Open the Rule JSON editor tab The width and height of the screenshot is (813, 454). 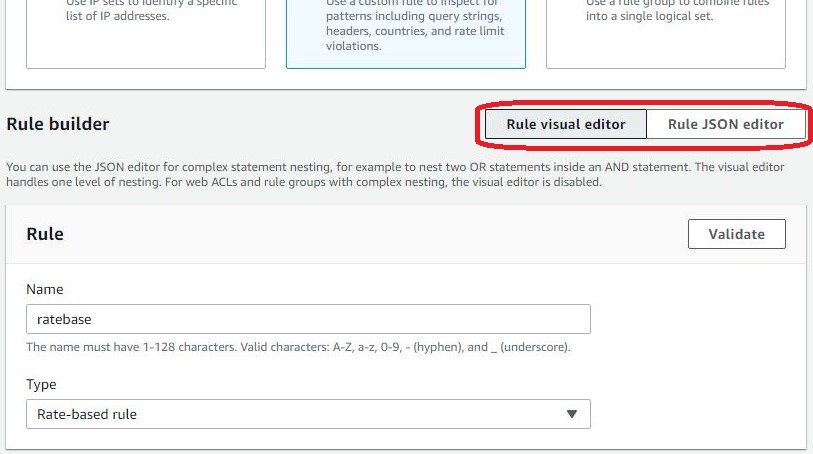725,124
